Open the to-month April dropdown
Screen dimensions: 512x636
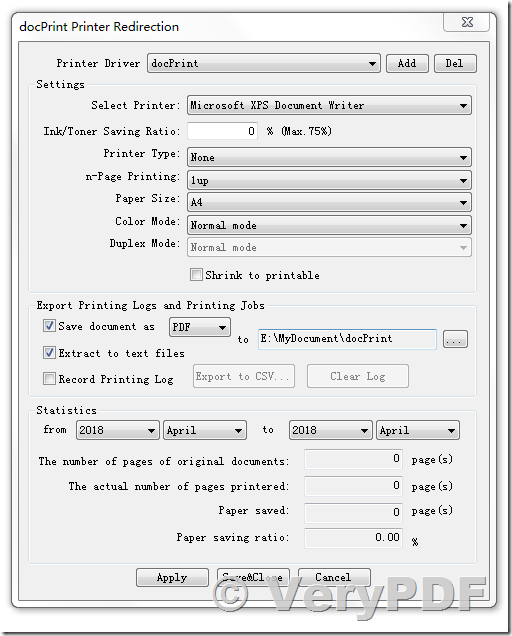click(x=418, y=430)
